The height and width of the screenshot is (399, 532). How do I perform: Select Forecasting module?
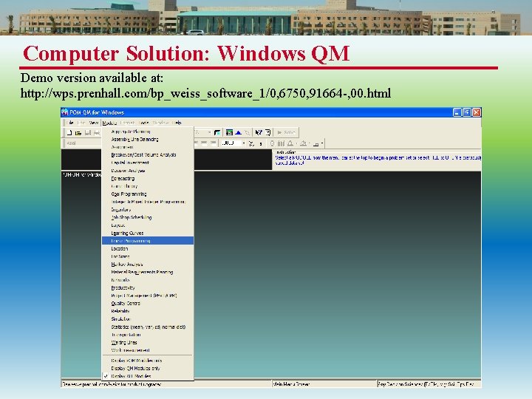[148, 179]
